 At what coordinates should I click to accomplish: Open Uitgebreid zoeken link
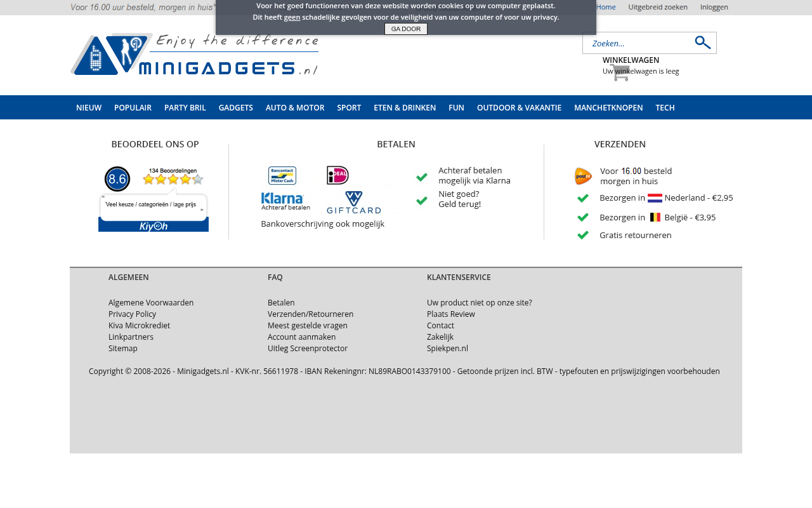658,7
